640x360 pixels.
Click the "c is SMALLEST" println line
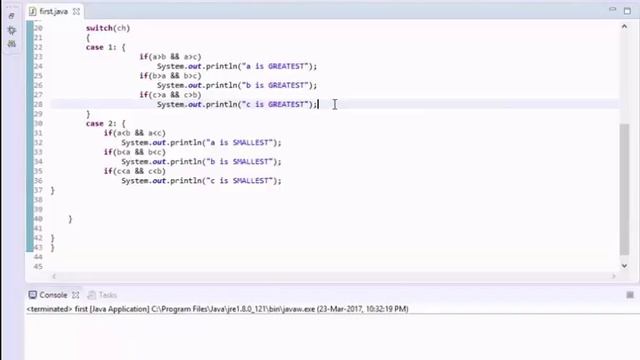coord(201,180)
